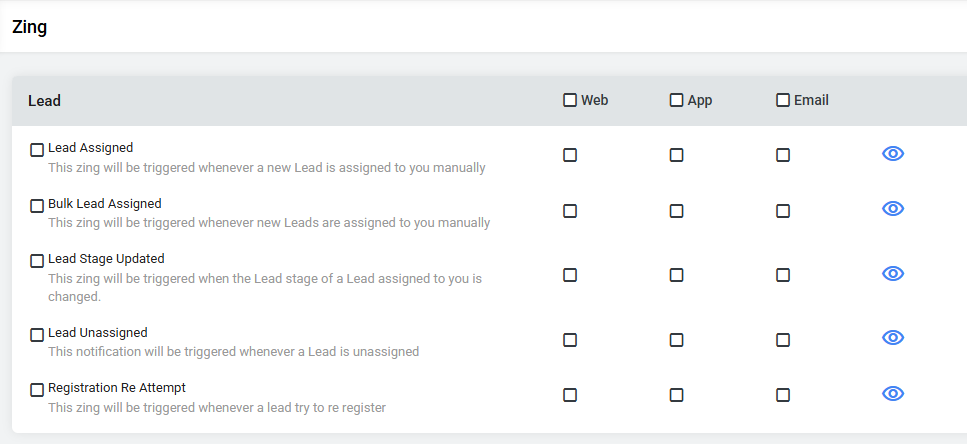Preview the Lead Assigned zing with eye icon
The width and height of the screenshot is (967, 444).
[892, 154]
